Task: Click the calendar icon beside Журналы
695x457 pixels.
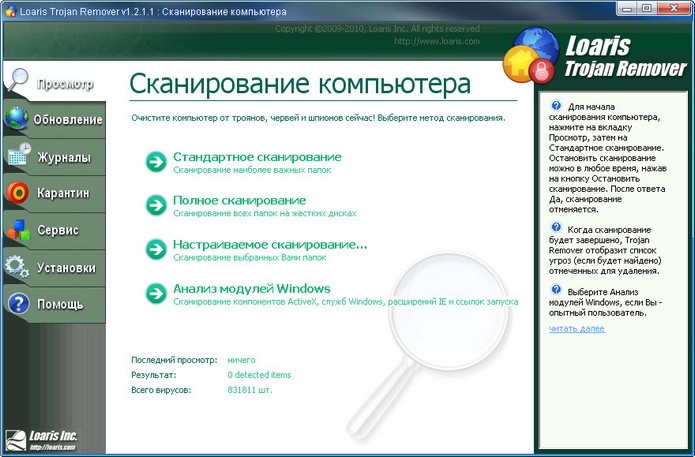Action: 19,154
